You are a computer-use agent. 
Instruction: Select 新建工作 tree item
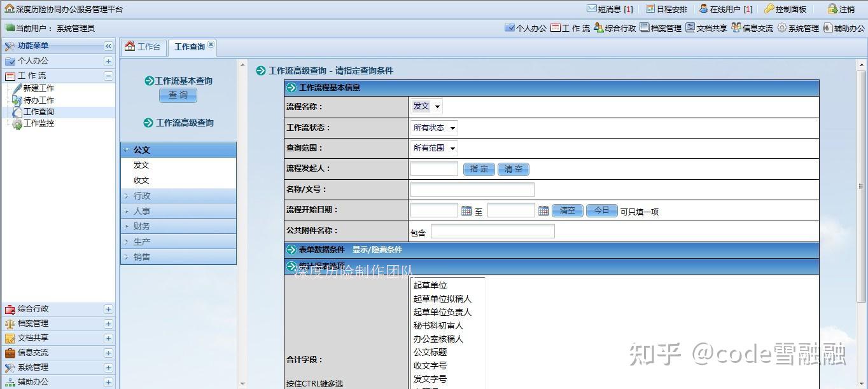pos(39,88)
